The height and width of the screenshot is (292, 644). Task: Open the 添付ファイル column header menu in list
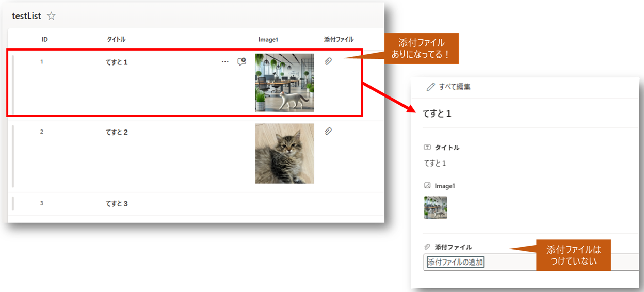[x=339, y=39]
